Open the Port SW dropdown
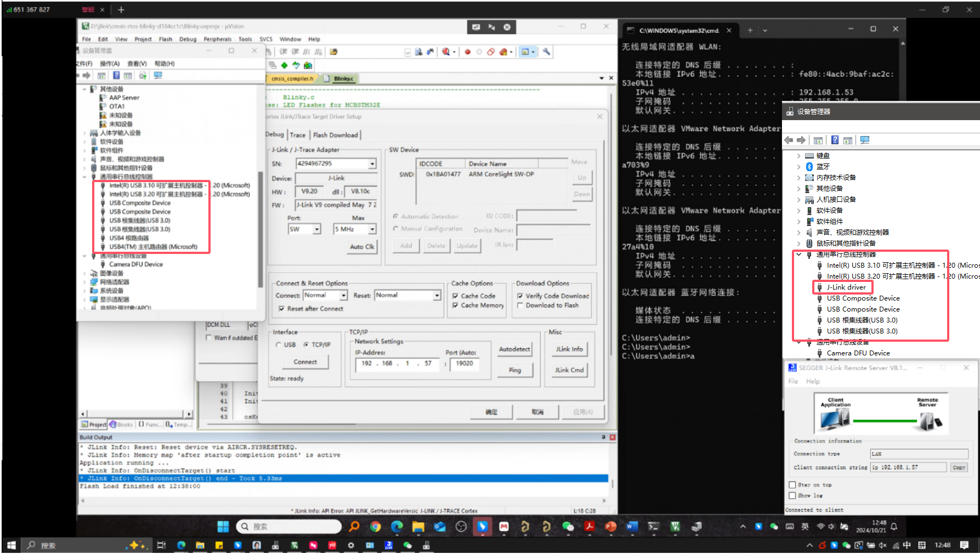Image resolution: width=980 pixels, height=554 pixels. pyautogui.click(x=317, y=229)
